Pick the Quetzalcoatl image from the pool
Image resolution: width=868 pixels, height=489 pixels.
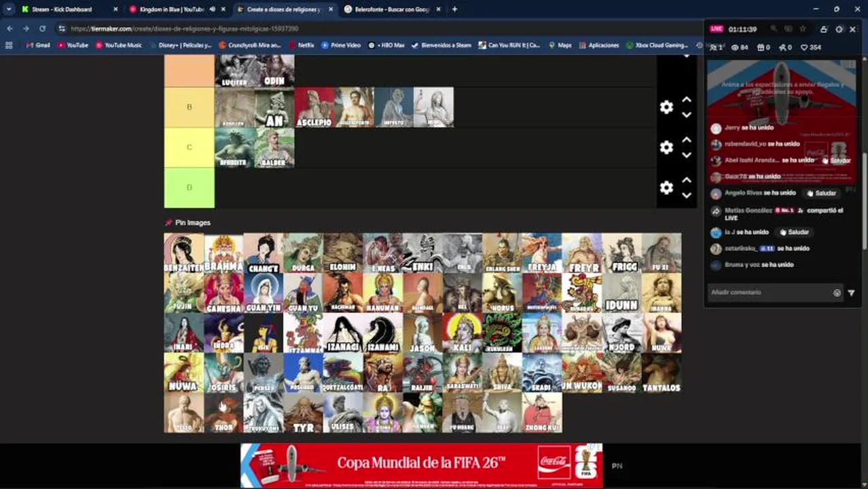343,373
